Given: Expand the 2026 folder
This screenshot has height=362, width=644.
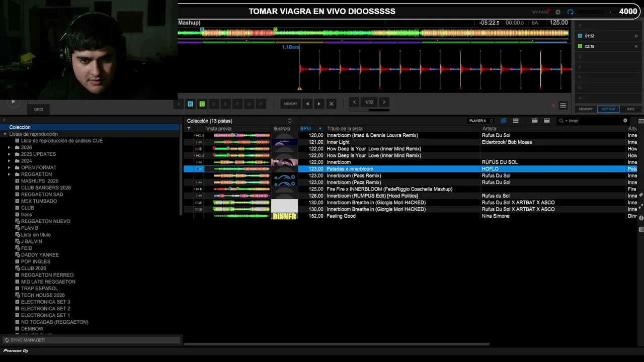Looking at the screenshot, I should click(9, 147).
